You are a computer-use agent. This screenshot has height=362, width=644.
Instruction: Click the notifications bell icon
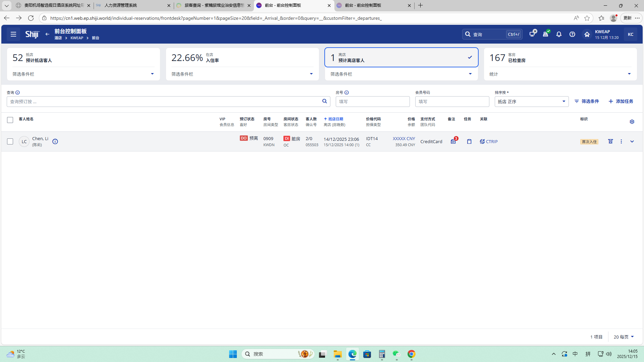pos(559,34)
